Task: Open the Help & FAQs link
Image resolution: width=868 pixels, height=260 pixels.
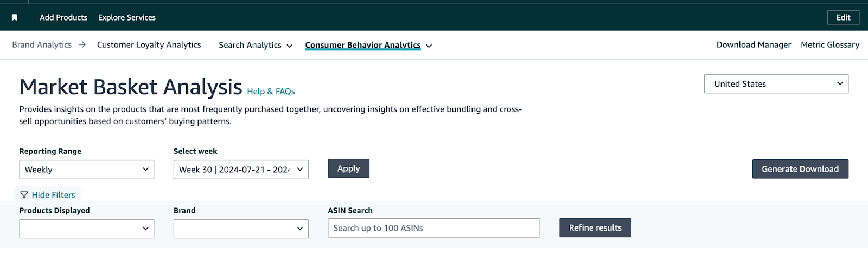Action: click(x=271, y=92)
